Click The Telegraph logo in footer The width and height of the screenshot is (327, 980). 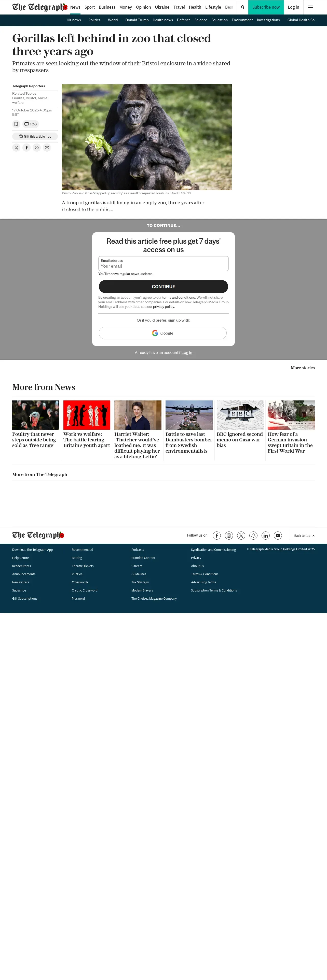click(x=38, y=535)
